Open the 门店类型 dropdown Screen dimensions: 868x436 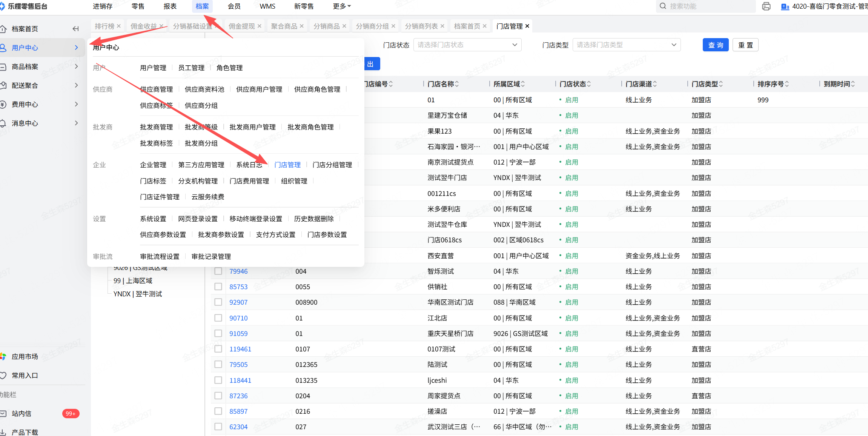point(626,45)
